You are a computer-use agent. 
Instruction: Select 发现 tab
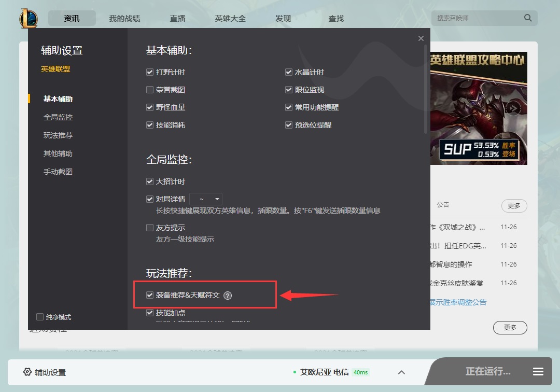283,18
